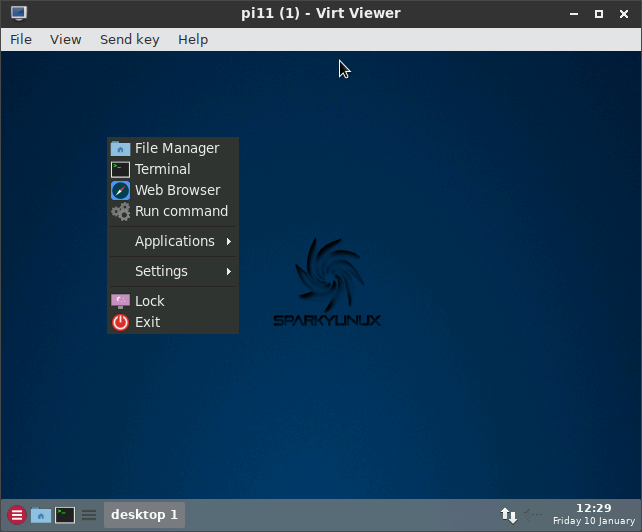Open the Virt Viewer Help menu
Image resolution: width=642 pixels, height=532 pixels.
click(x=193, y=40)
